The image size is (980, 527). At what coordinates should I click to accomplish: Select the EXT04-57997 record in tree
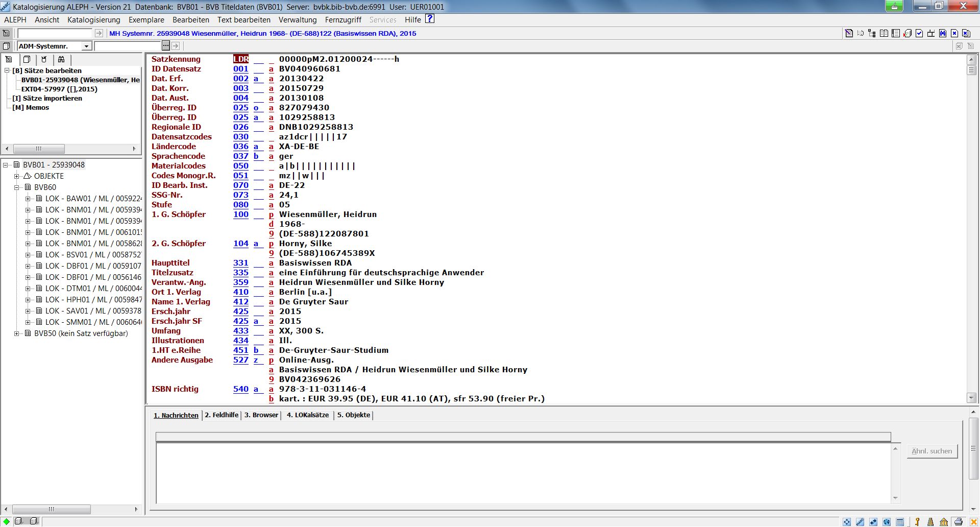pos(59,89)
